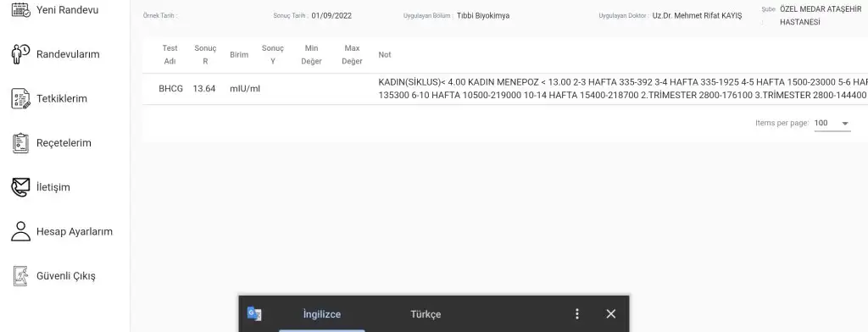868x332 pixels.
Task: Click the Min Değer column header
Action: (311, 54)
